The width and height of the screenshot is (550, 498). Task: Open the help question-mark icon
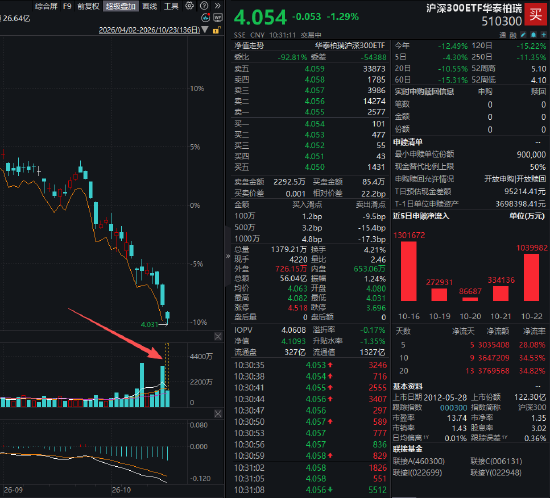(x=204, y=6)
